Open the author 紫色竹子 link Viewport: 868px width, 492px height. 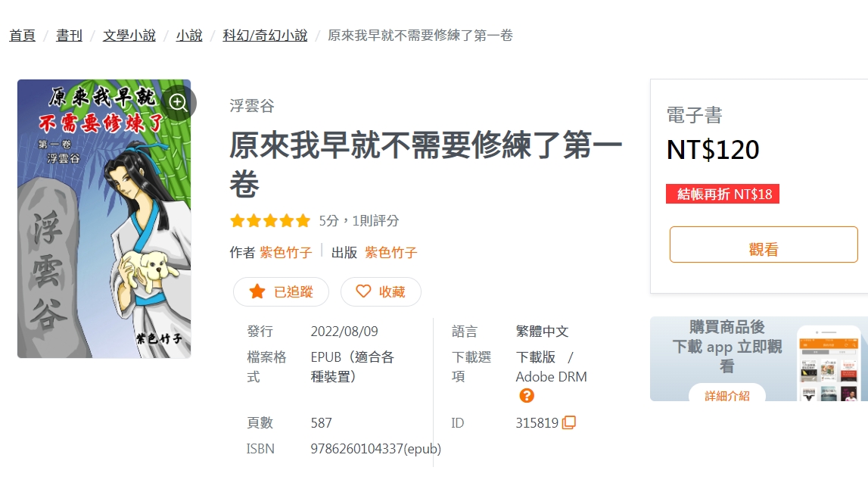(285, 253)
